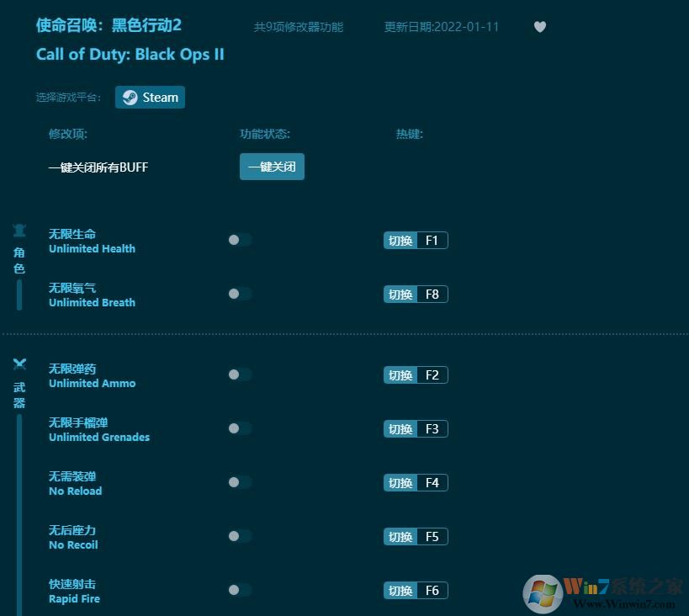This screenshot has height=616, width=689.
Task: Turn on the Unlimited Ammo switch
Action: tap(239, 374)
